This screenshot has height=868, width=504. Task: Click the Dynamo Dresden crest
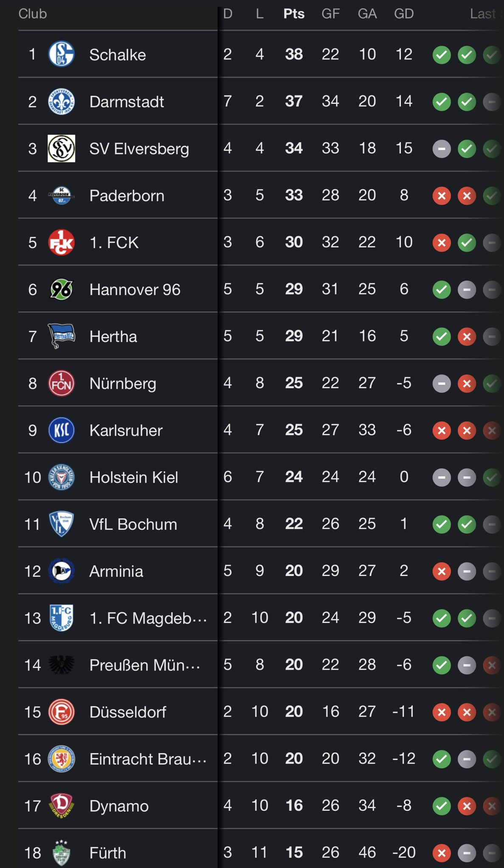pos(62,806)
